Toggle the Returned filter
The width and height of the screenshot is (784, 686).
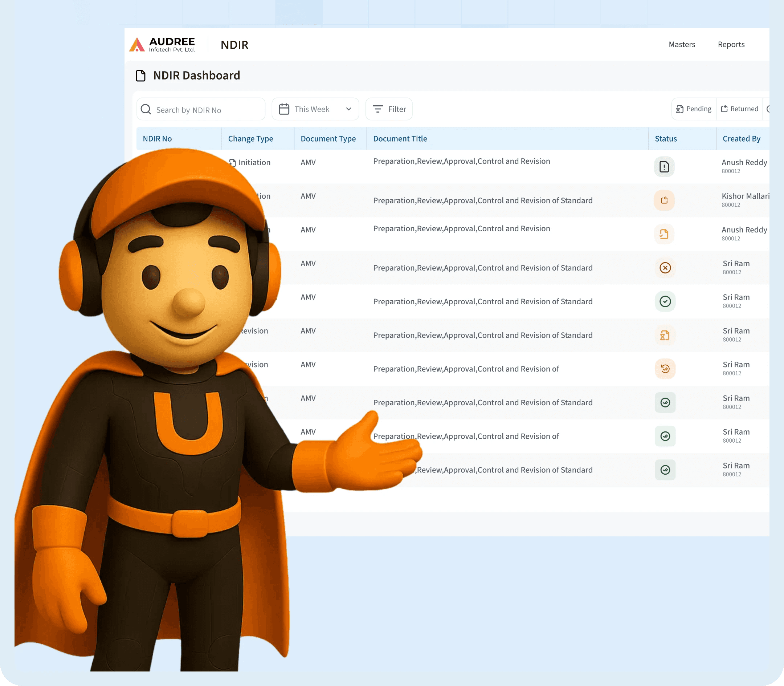point(740,109)
